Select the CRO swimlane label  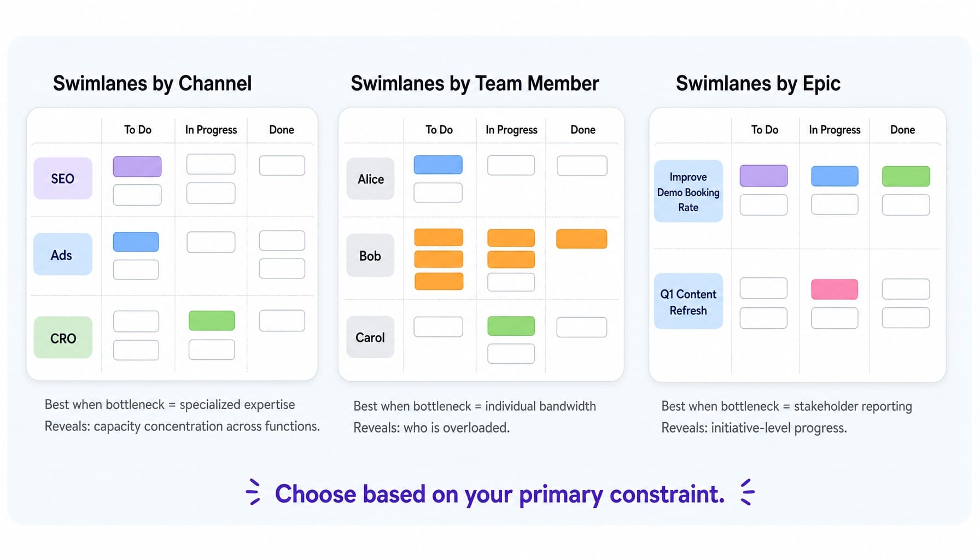63,337
